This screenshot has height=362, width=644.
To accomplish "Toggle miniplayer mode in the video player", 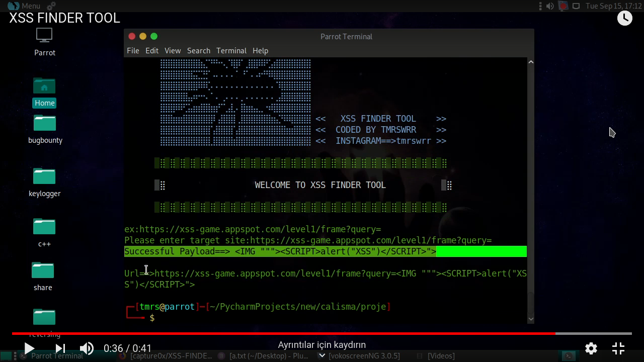I will [618, 348].
